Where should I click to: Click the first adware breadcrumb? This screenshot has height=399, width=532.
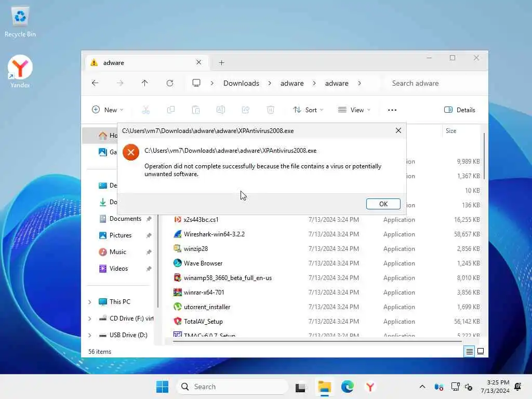[292, 83]
